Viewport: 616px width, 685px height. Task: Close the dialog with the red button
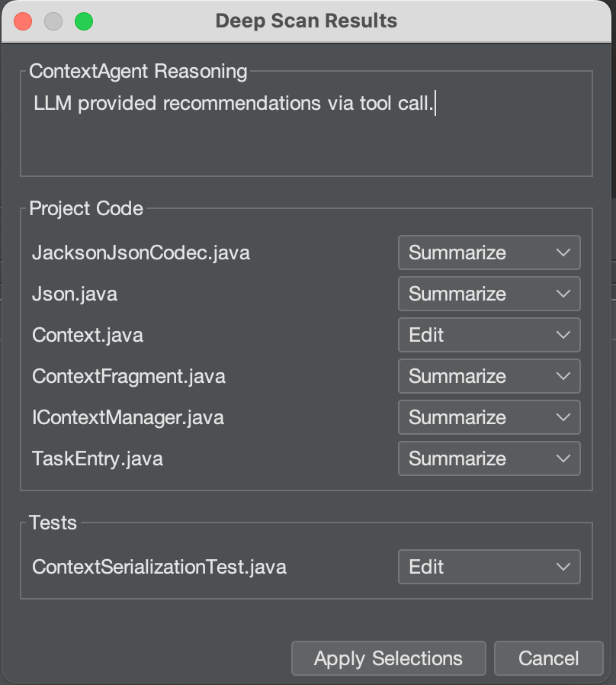(x=23, y=21)
